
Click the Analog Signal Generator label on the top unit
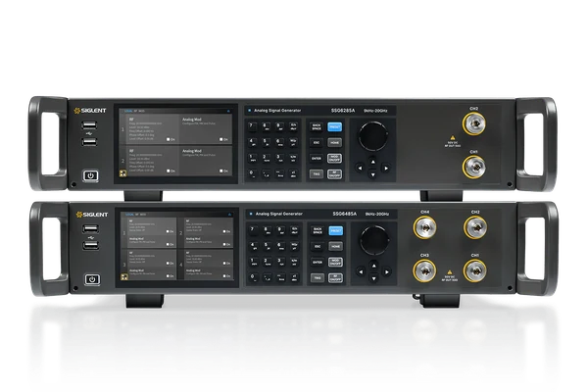pos(277,111)
